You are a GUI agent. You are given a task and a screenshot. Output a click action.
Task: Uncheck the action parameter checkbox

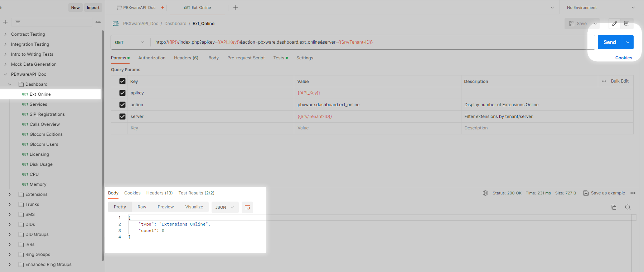click(122, 105)
